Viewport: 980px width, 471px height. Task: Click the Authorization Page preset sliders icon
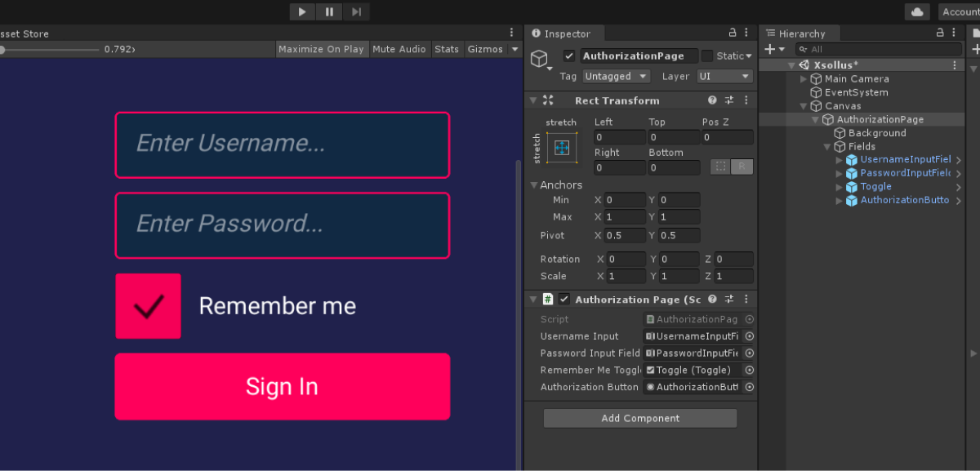[x=729, y=300]
